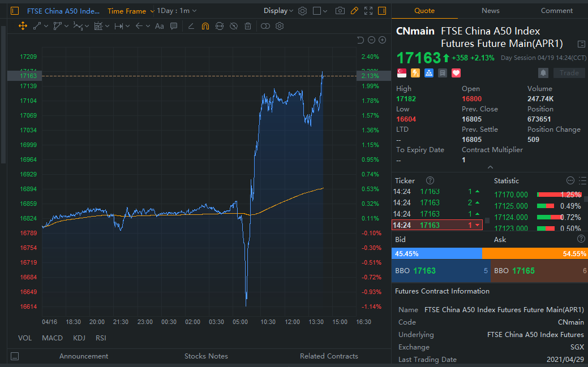Take a chart snapshot with camera icon
The height and width of the screenshot is (367, 588).
click(341, 11)
